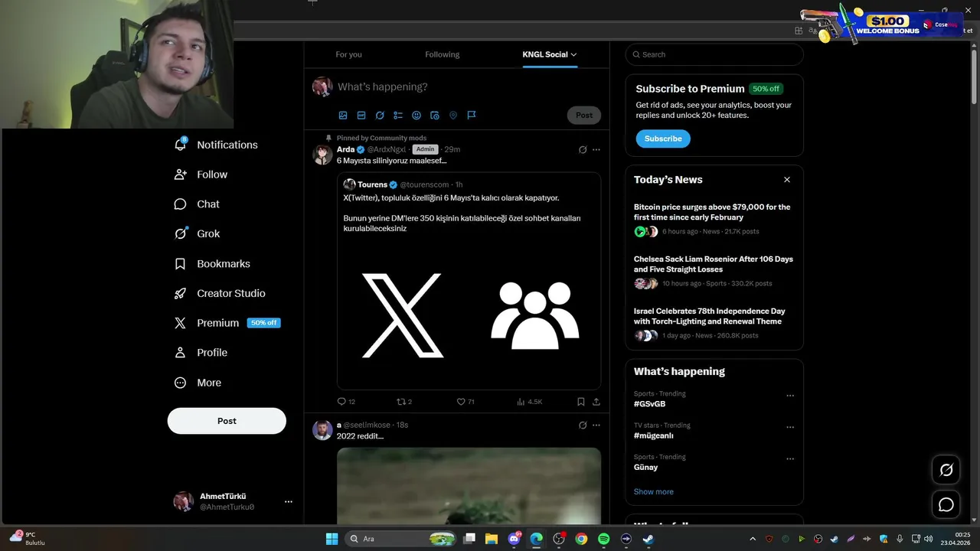Open the Windows Start menu
980x551 pixels.
(x=332, y=539)
